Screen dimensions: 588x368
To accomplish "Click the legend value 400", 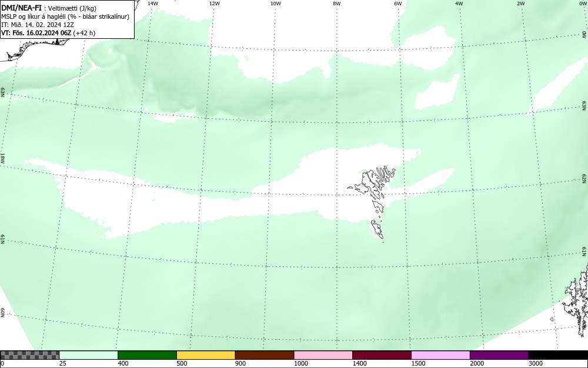I will 123,363.
